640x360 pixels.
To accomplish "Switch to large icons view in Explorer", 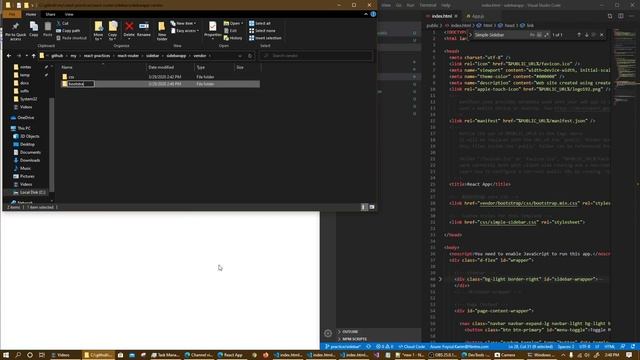I will (372, 207).
